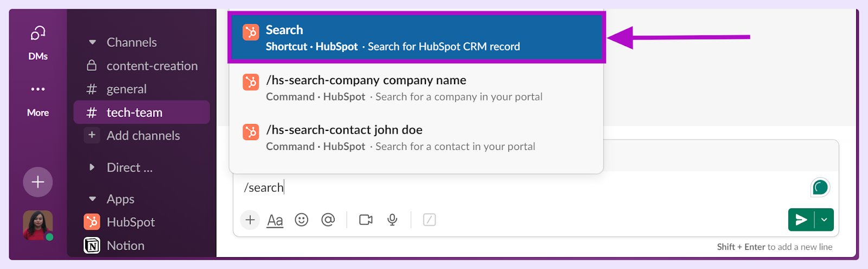This screenshot has height=269, width=868.
Task: Open the content-creation private channel
Action: coord(142,66)
